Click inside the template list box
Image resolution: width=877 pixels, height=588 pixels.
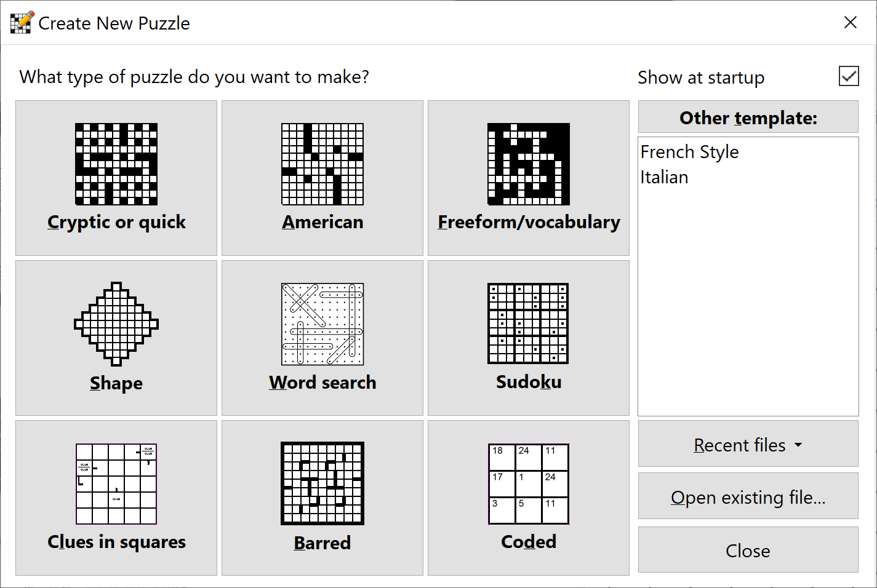[x=747, y=277]
